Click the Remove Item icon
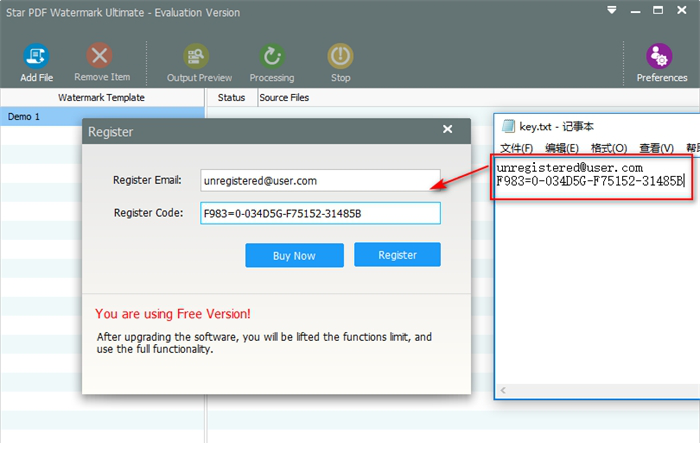This screenshot has width=700, height=460. pos(100,55)
